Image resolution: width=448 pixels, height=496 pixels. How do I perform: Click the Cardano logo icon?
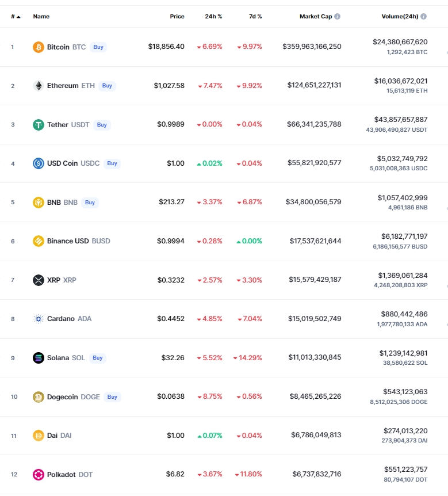coord(39,319)
